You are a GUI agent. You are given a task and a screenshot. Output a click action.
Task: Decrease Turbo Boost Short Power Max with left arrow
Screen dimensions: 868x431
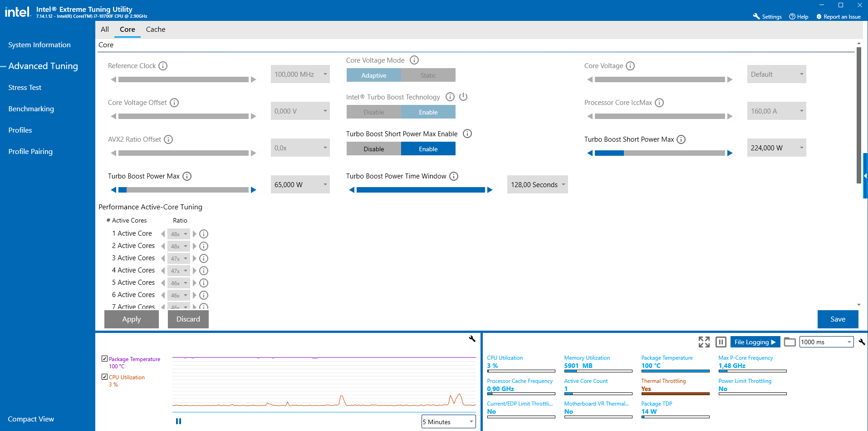tap(590, 153)
